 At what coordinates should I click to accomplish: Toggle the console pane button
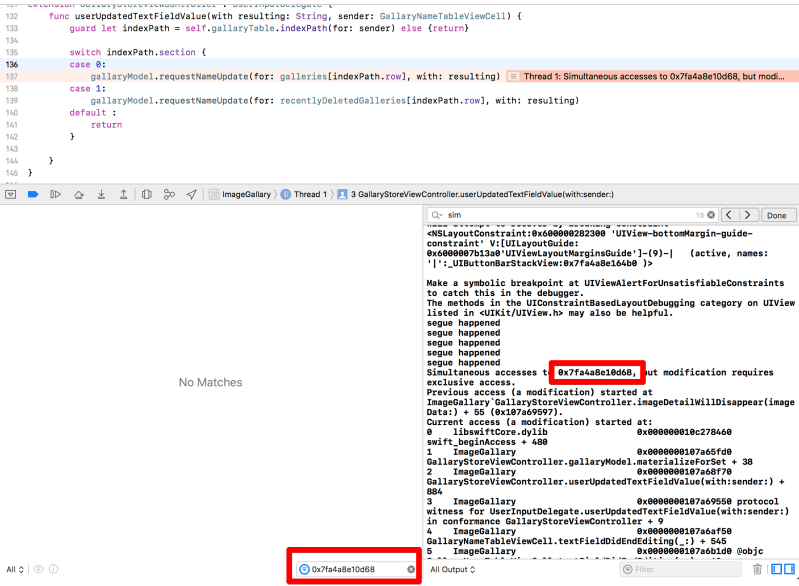click(789, 569)
